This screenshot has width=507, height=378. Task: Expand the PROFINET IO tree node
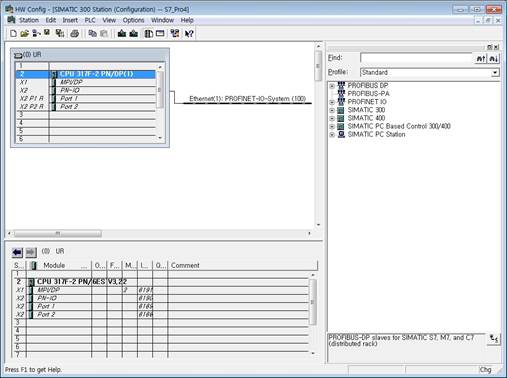[x=332, y=102]
